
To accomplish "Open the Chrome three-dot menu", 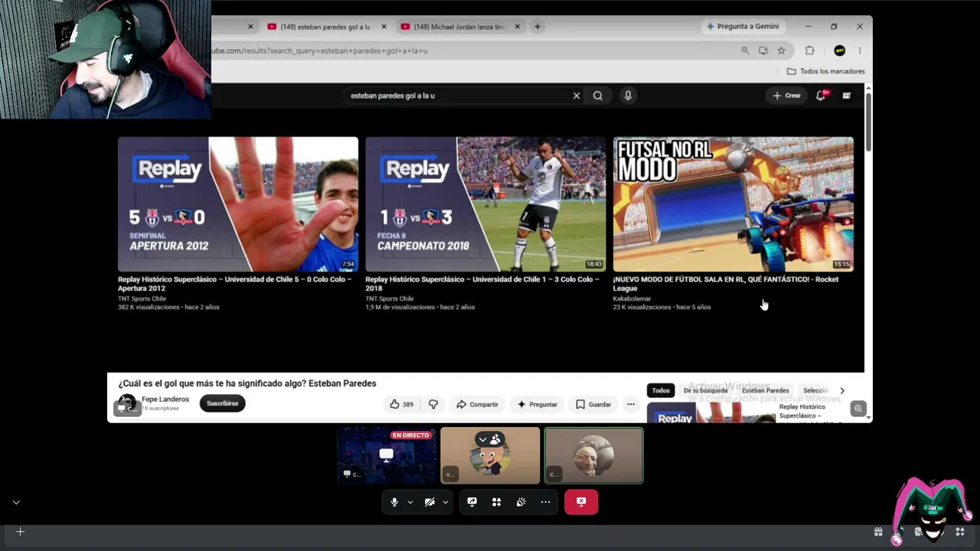I will tap(860, 51).
